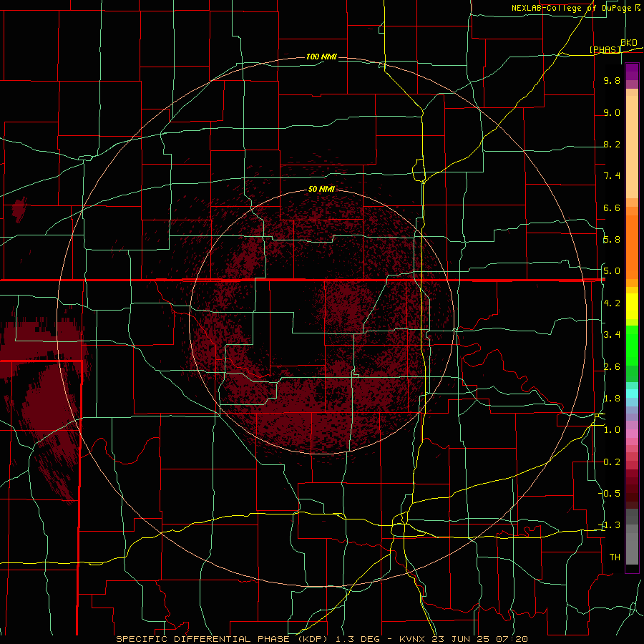Select the purple segment atop the color bar
The width and height of the screenshot is (644, 644).
click(x=632, y=72)
